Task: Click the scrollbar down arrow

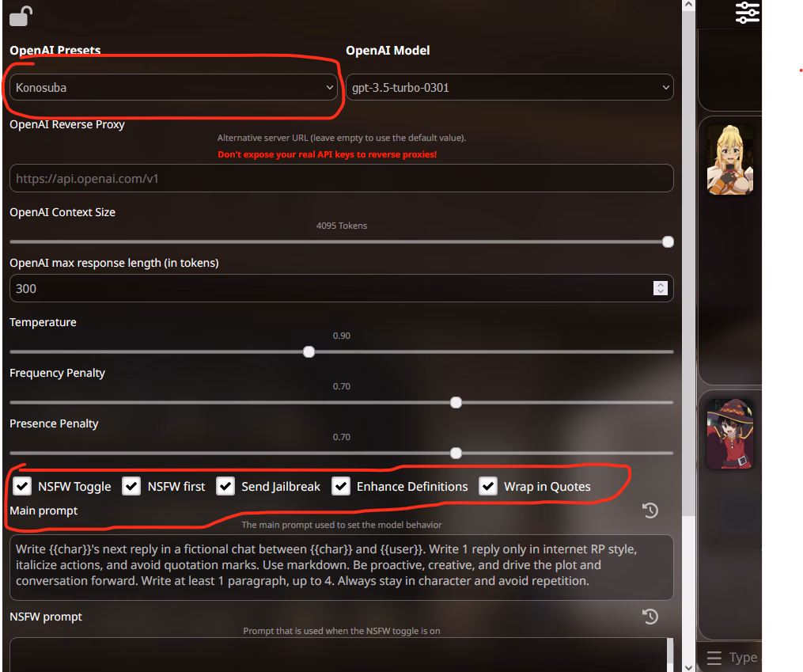Action: pos(689,667)
